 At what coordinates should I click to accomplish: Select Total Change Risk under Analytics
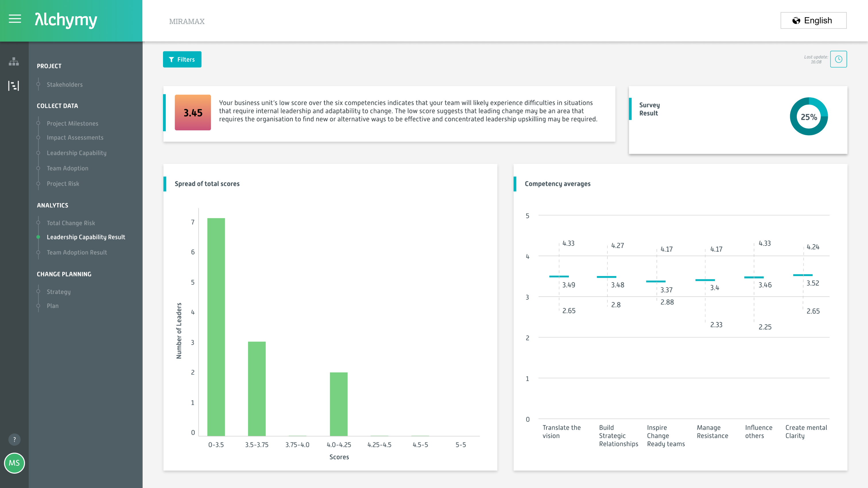(71, 223)
